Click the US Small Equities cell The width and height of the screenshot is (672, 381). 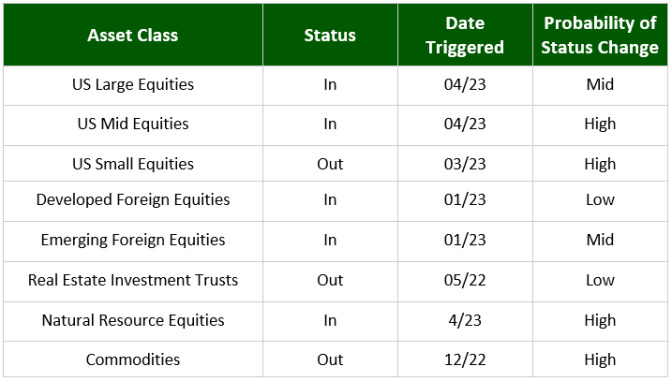tap(133, 164)
